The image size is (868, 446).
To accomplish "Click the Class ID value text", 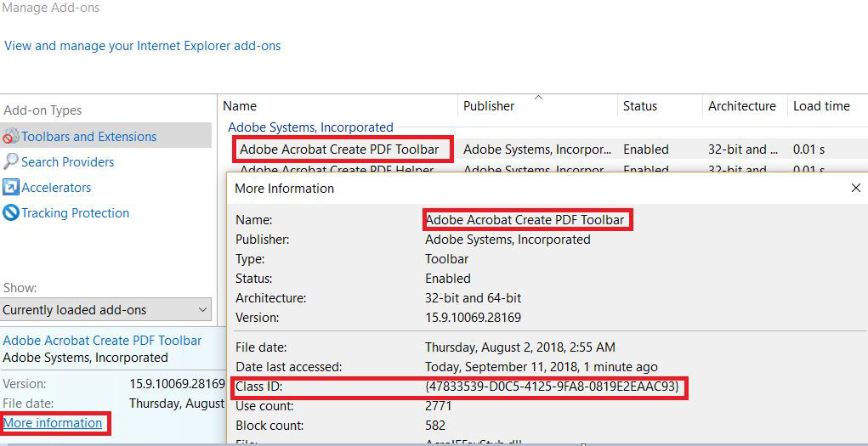I will click(552, 387).
